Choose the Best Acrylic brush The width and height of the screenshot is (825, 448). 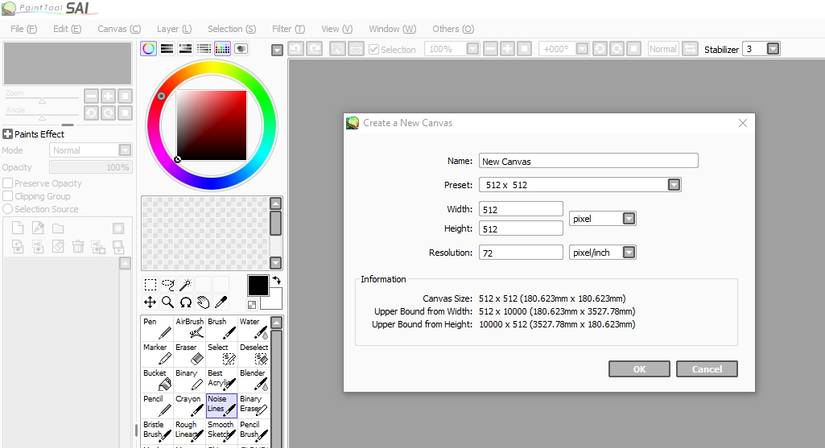[x=222, y=380]
